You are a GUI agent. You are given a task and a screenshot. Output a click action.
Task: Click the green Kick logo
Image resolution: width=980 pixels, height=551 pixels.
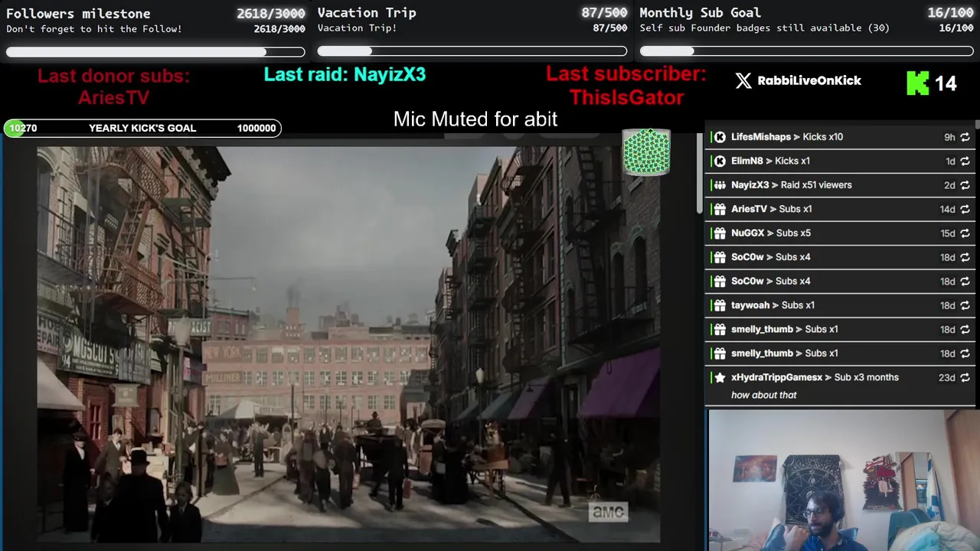[x=917, y=83]
